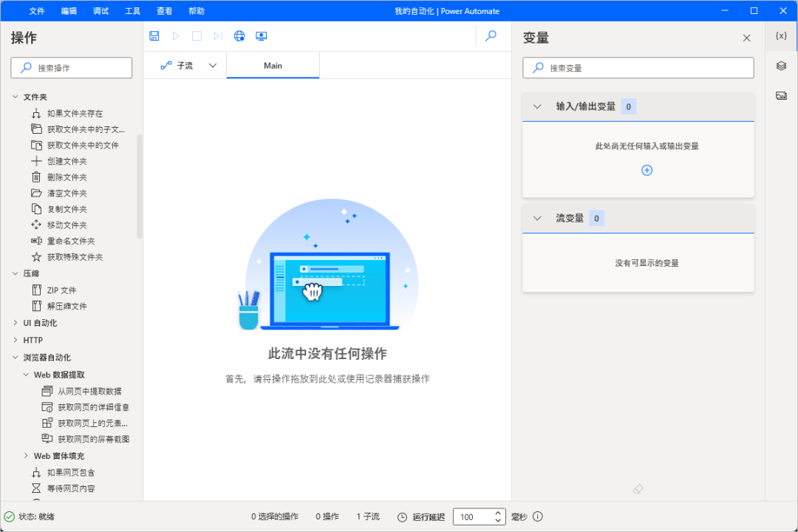Select the ZIP 文件 action
798x532 pixels.
[x=61, y=290]
